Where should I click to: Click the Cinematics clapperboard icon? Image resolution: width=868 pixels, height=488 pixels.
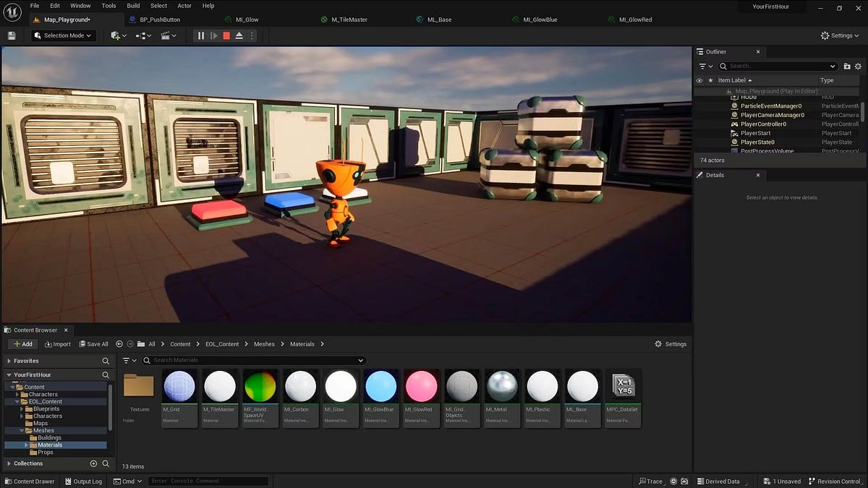[x=166, y=35]
